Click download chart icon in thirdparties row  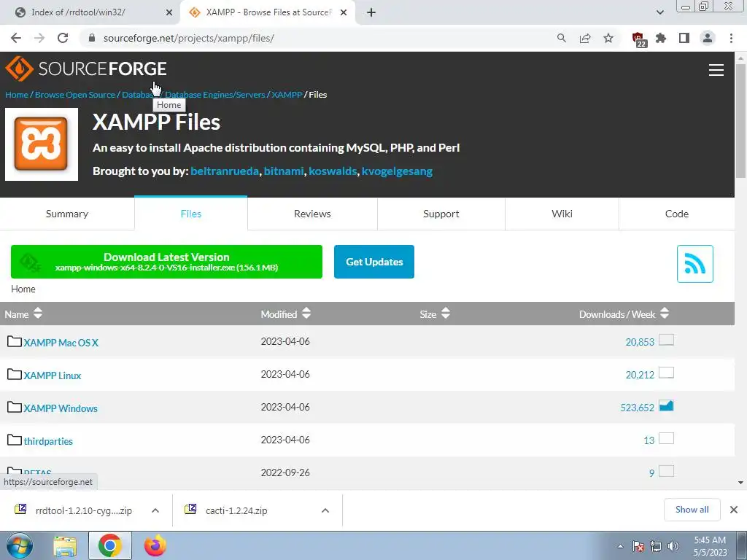tap(666, 438)
